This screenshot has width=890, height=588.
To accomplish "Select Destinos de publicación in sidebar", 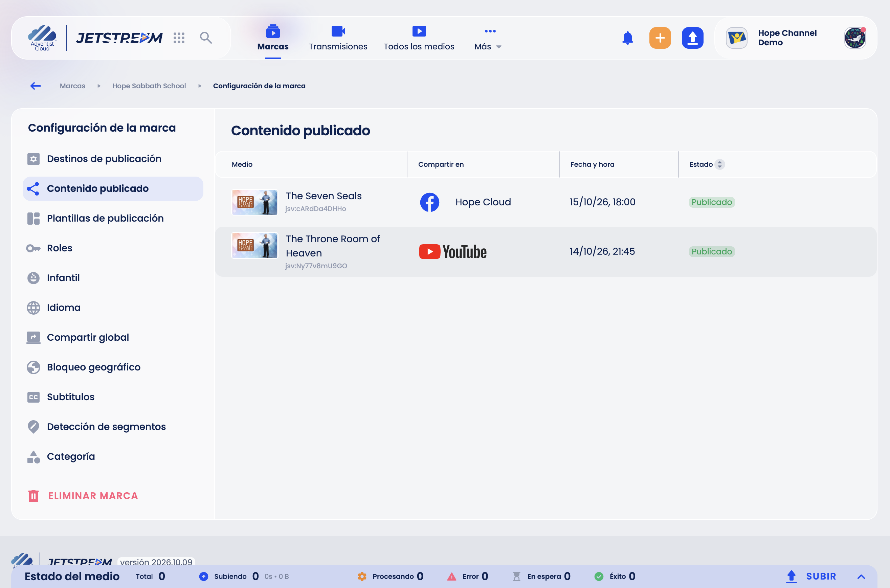I will (113, 159).
